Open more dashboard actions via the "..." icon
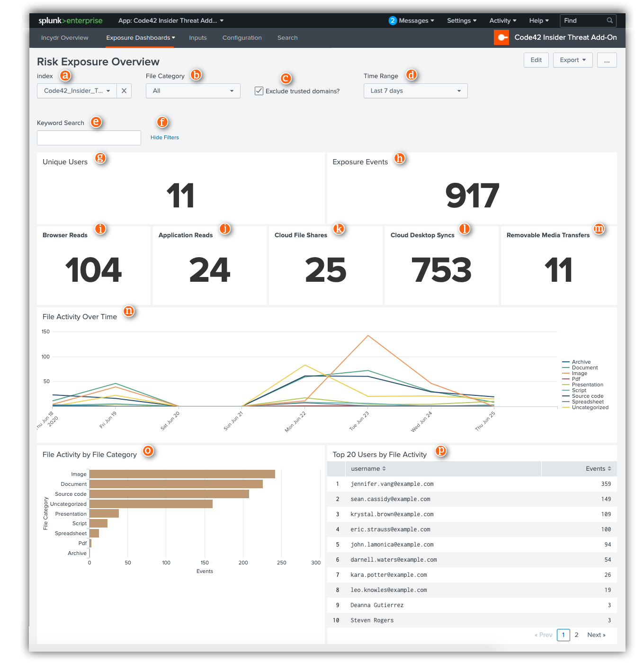Viewport: 644px width, 672px height. [607, 60]
